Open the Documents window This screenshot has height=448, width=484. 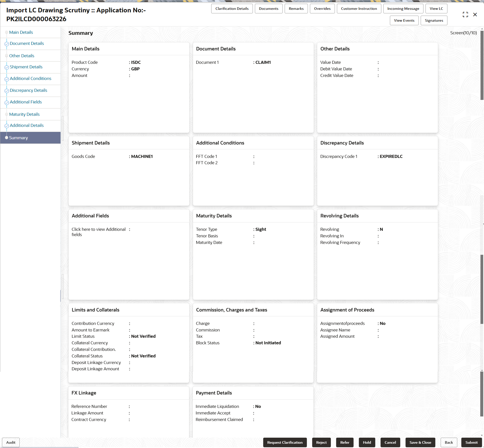(268, 8)
